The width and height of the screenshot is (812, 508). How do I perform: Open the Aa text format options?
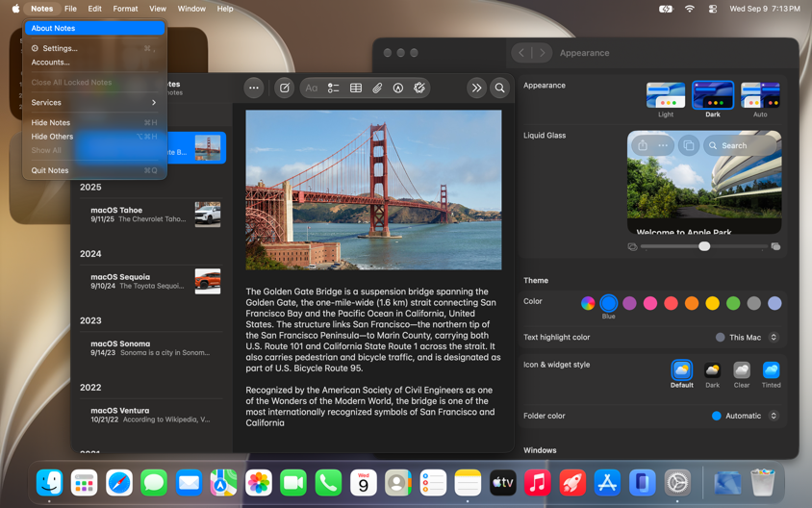pos(311,88)
